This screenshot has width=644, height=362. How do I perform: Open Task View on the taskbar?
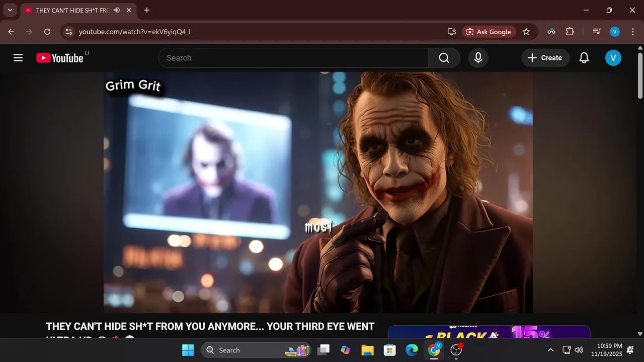(324, 350)
